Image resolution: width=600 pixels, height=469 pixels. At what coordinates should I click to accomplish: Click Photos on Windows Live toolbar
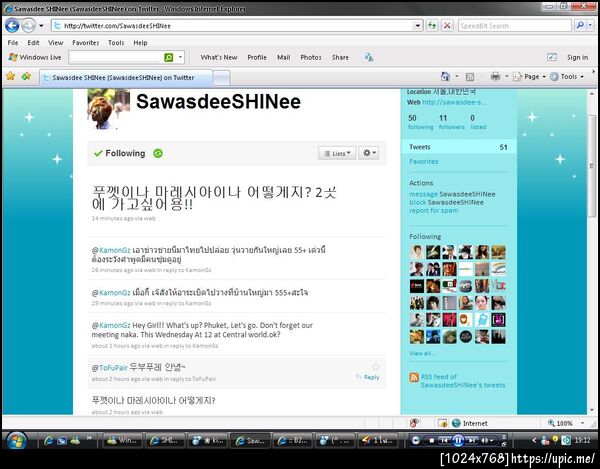tap(311, 57)
